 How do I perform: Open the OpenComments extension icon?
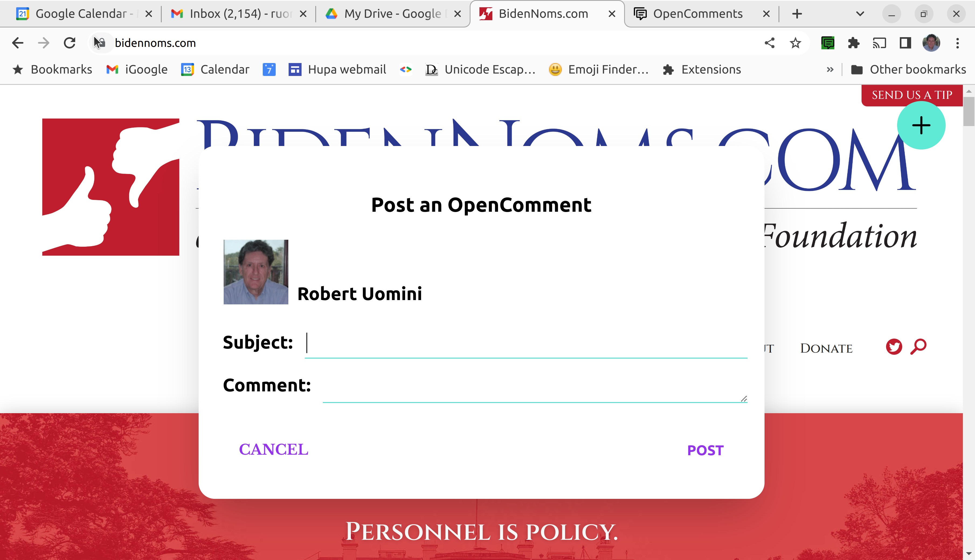tap(828, 43)
